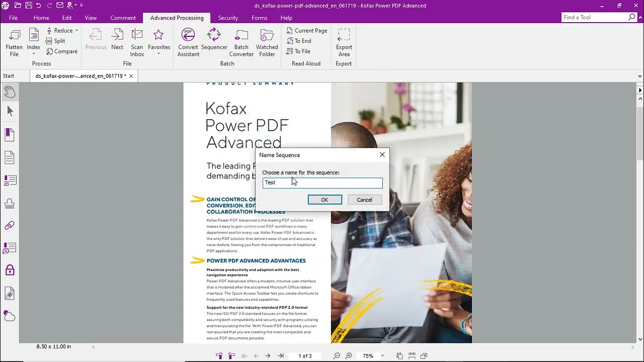Click the undo arrow in quick access toolbar
644x362 pixels.
[x=39, y=6]
